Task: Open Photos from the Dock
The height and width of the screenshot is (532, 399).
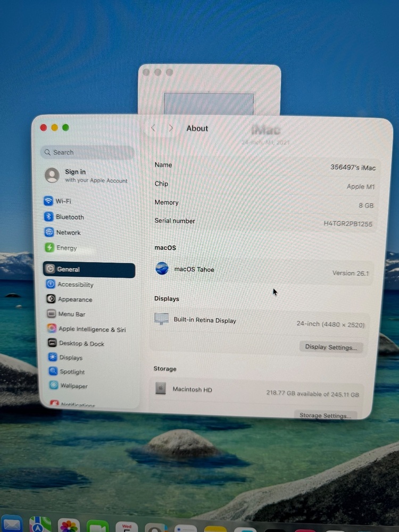Action: coord(69,525)
